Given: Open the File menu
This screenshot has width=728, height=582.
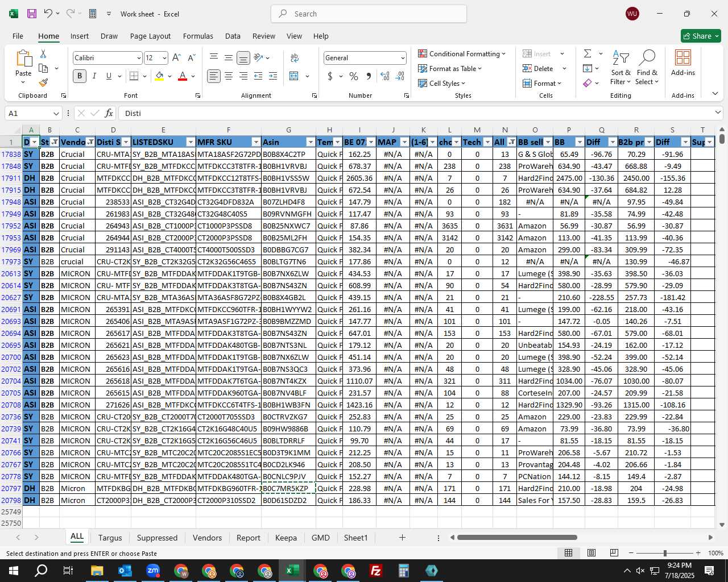Looking at the screenshot, I should 18,36.
